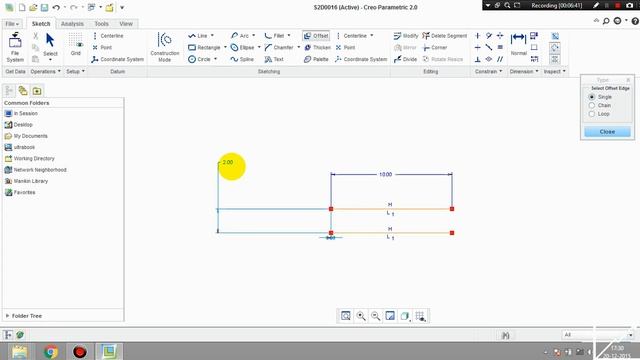
Task: Use the Delete Segment tool
Action: [x=444, y=36]
